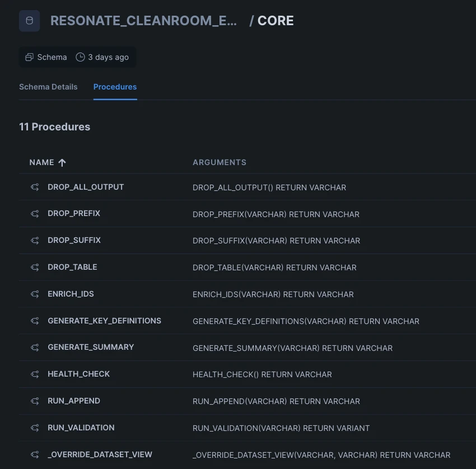
Task: Open the DROP_ALL_OUTPUT procedure
Action: coord(86,187)
